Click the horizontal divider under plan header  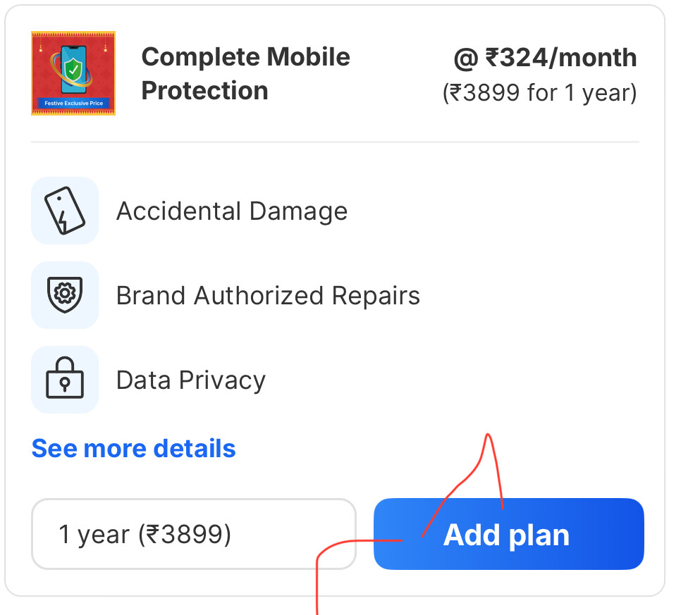click(335, 142)
